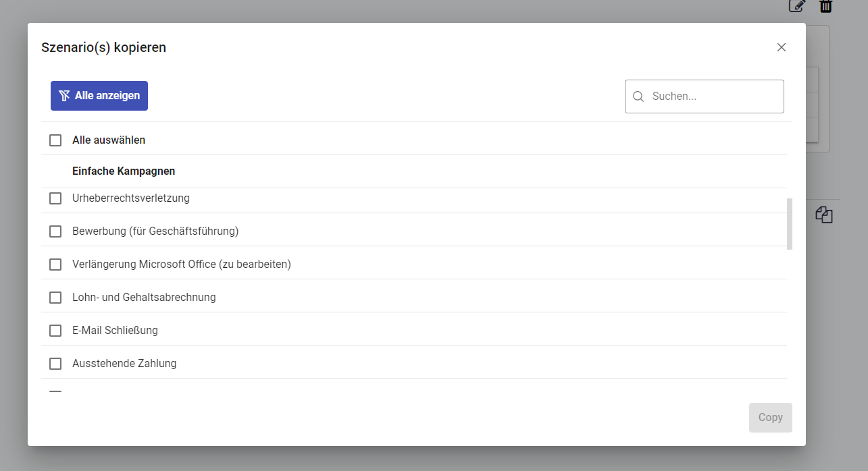868x471 pixels.
Task: Tick the Urheberrechtsverletzung checkbox
Action: [x=55, y=198]
